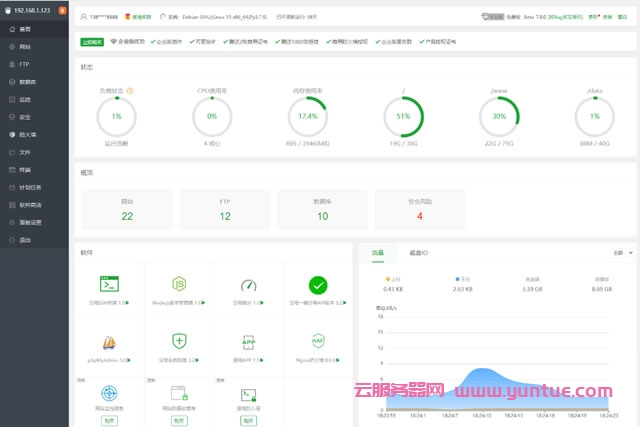Expand the 全部 network interface dropdown

[x=620, y=253]
